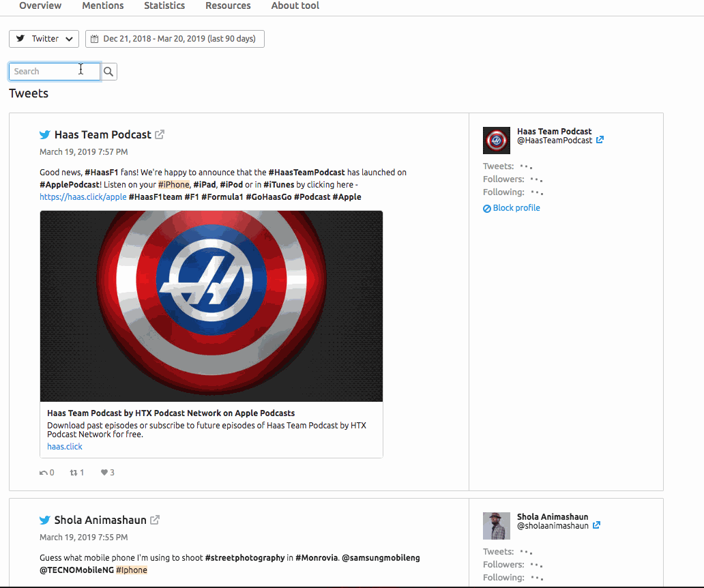Open the date range picker
Screen dimensions: 704x588
(175, 39)
